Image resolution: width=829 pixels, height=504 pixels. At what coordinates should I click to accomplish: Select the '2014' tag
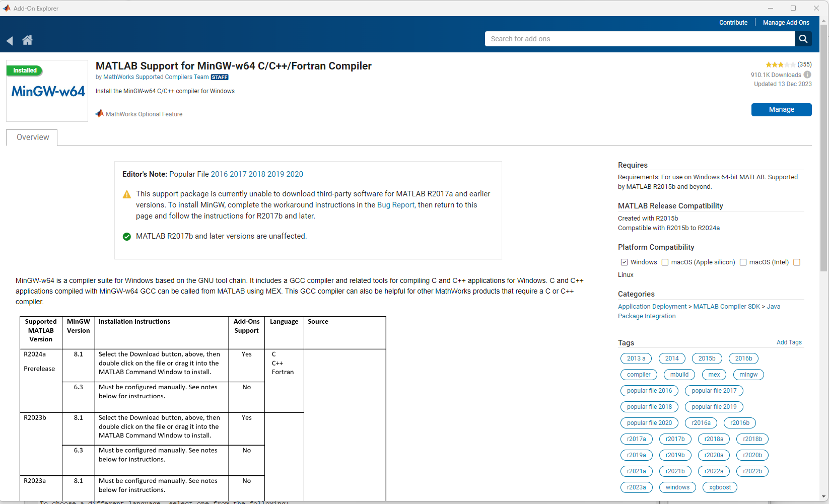pyautogui.click(x=672, y=358)
